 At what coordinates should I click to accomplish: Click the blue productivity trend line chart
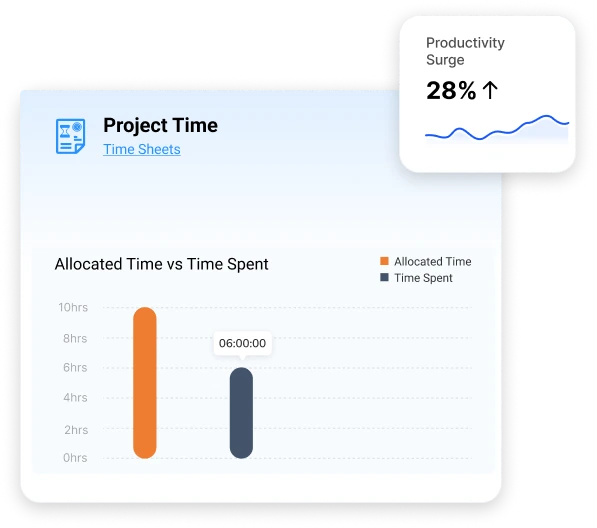(x=497, y=128)
